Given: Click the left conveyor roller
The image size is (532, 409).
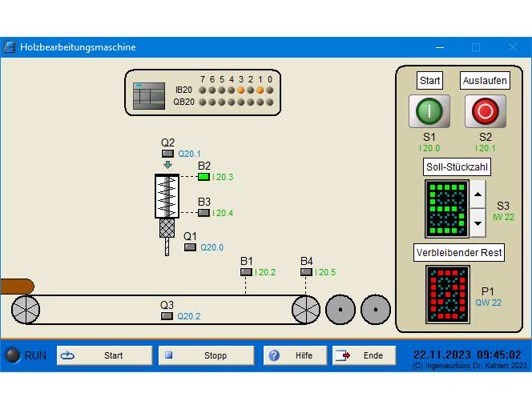Looking at the screenshot, I should point(26,310).
